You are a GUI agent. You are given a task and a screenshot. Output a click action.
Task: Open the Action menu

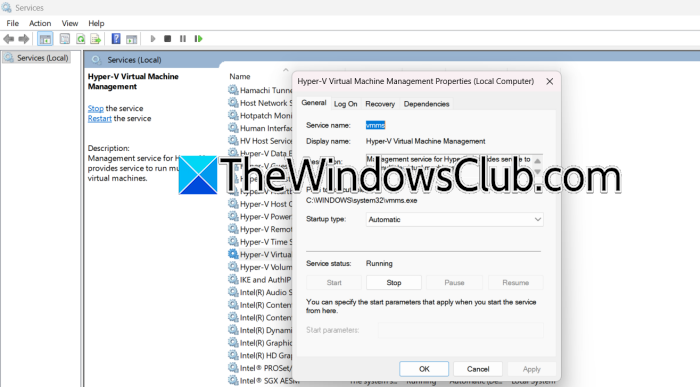coord(40,23)
